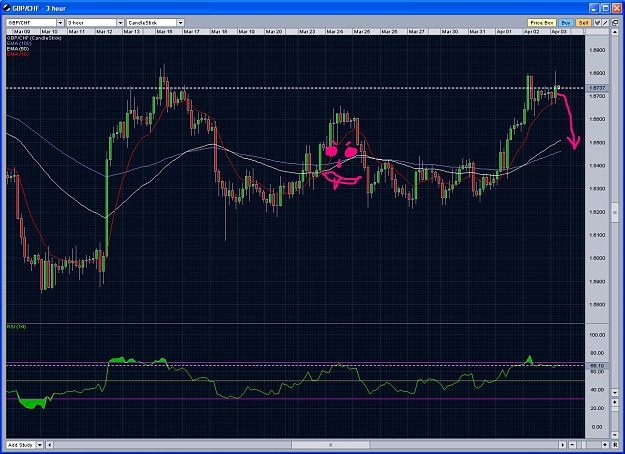The width and height of the screenshot is (625, 454).
Task: Click the horizontal zoom slider handle
Action: (584, 445)
